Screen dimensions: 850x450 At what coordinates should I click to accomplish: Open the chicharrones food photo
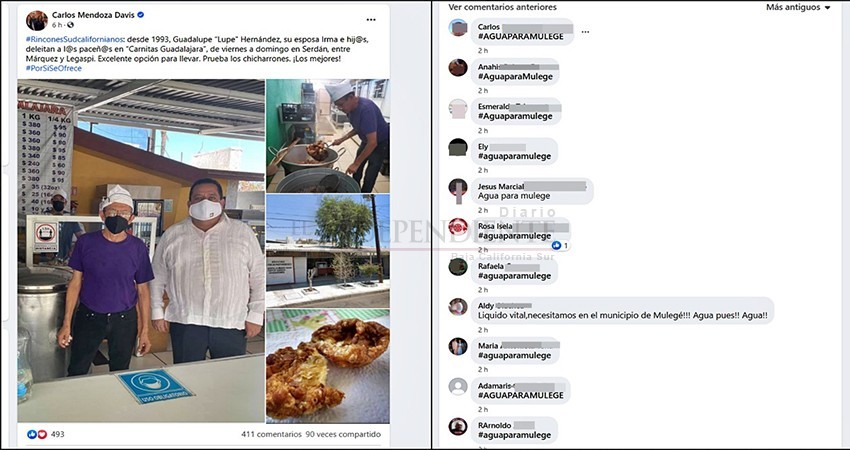[327, 366]
